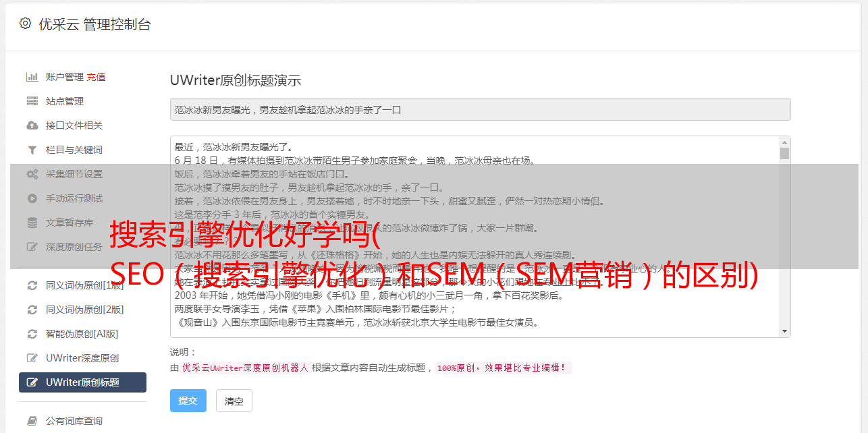Click the bar chart icon for 账户管理
This screenshot has width=868, height=433.
pos(32,77)
